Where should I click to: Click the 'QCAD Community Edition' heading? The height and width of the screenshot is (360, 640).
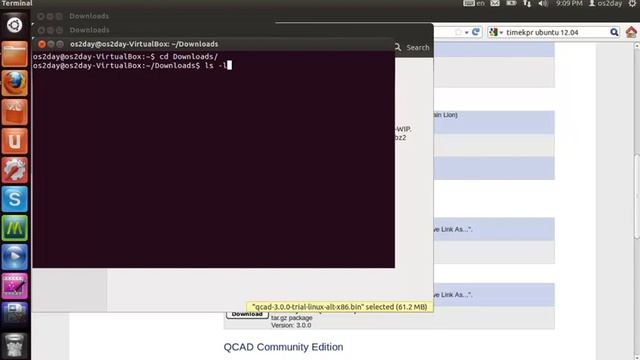[283, 347]
